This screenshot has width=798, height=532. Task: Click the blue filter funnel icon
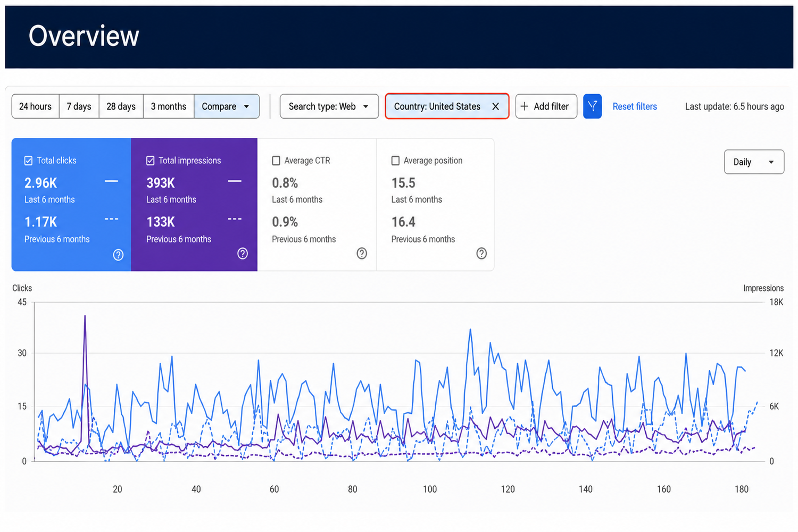[592, 106]
